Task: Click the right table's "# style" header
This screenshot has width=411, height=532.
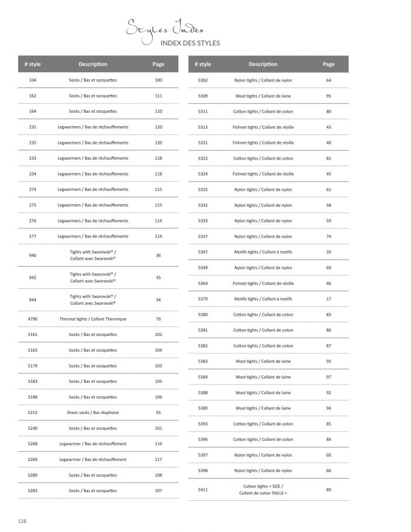Action: coord(203,64)
